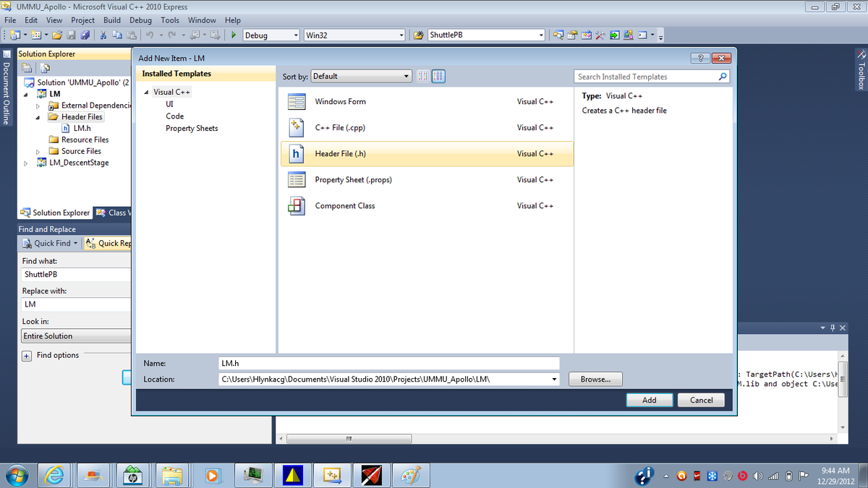868x488 pixels.
Task: Expand the LM_DescentStage project node
Action: click(x=27, y=163)
